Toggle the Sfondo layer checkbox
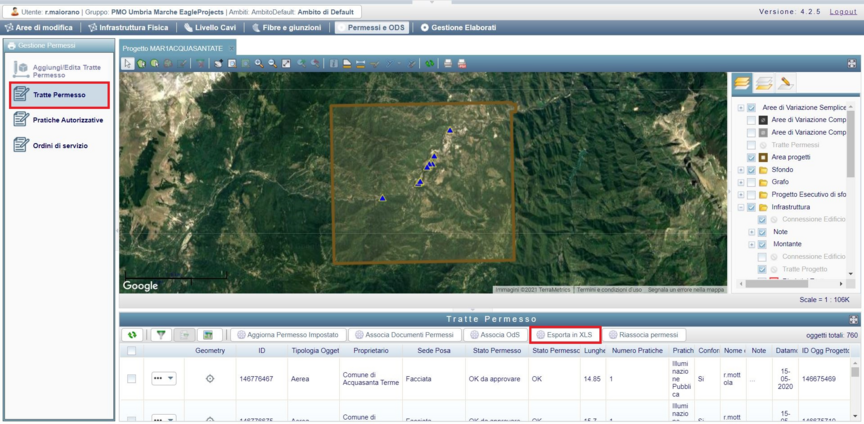Image resolution: width=864 pixels, height=424 pixels. pyautogui.click(x=751, y=170)
